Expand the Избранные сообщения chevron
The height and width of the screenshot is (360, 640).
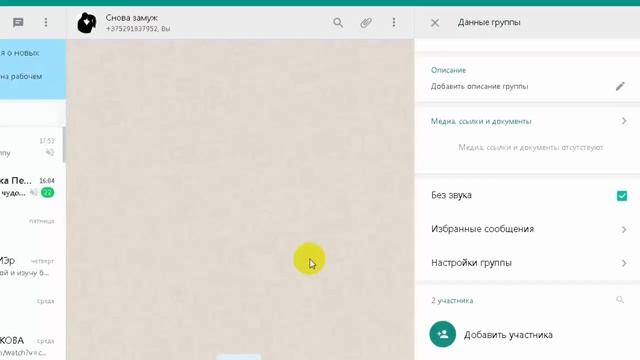coord(624,229)
